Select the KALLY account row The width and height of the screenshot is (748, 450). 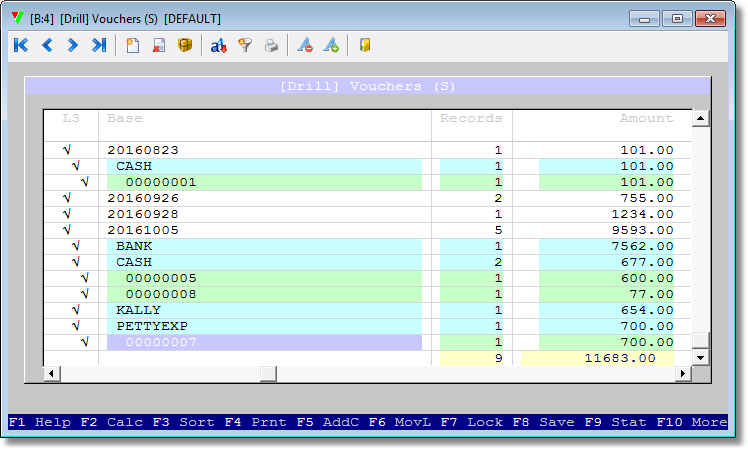coord(367,310)
